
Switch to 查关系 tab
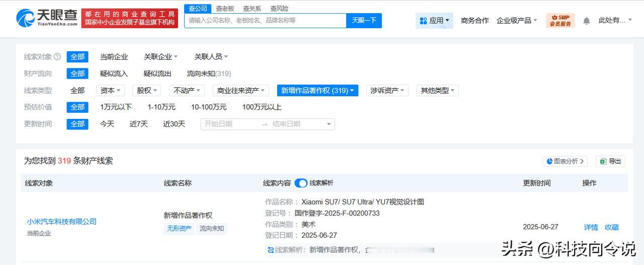pyautogui.click(x=252, y=9)
